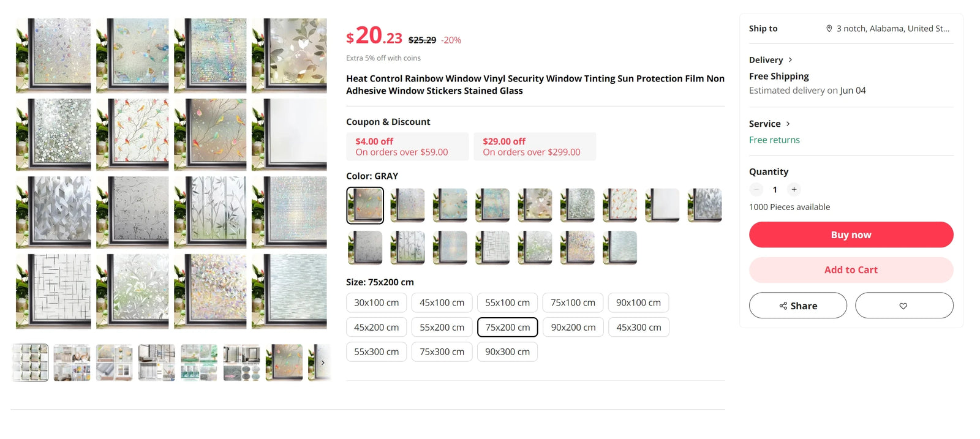Click the right arrow on the thumbnail strip
Viewport: 980px width, 439px height.
(x=323, y=362)
